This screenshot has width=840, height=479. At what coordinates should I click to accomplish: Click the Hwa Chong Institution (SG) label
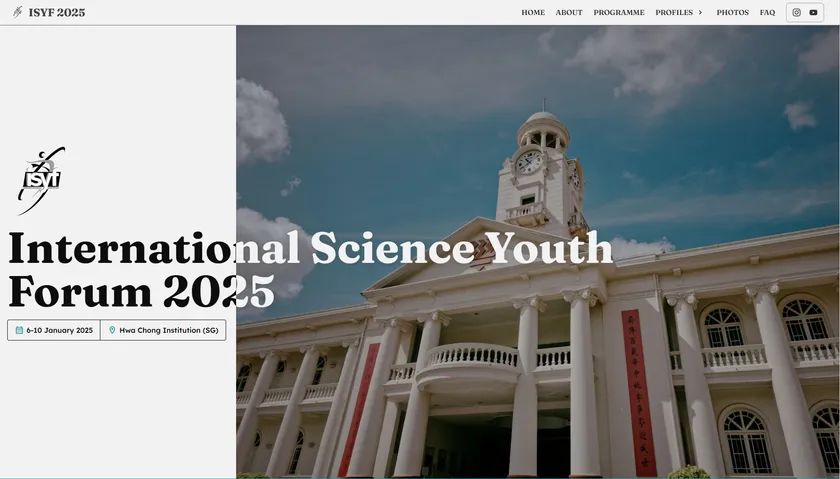point(168,330)
